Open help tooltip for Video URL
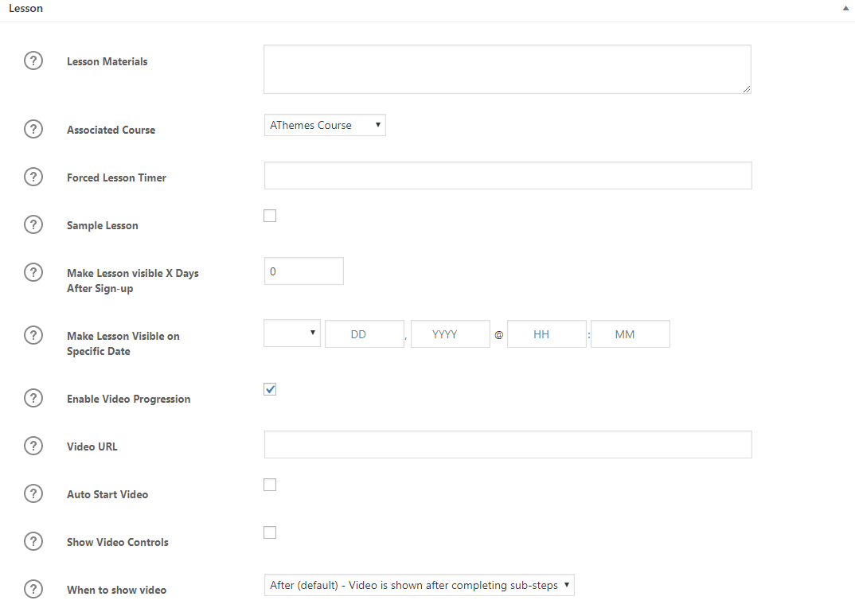Viewport: 855px width, 616px height. 33,446
